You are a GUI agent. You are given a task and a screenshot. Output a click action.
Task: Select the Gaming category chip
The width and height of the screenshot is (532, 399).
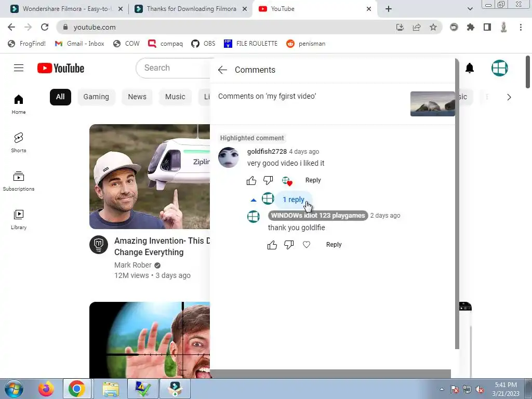click(96, 97)
